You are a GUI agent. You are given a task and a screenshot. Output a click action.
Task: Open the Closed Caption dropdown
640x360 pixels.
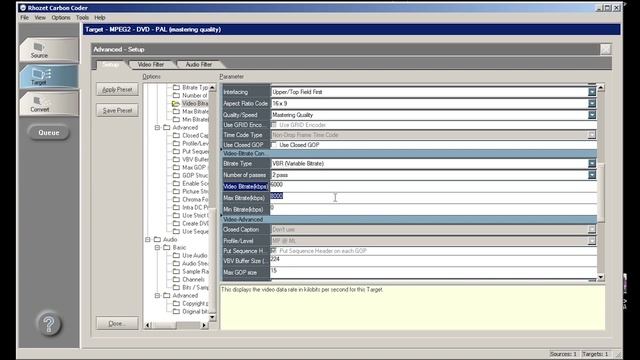(592, 229)
